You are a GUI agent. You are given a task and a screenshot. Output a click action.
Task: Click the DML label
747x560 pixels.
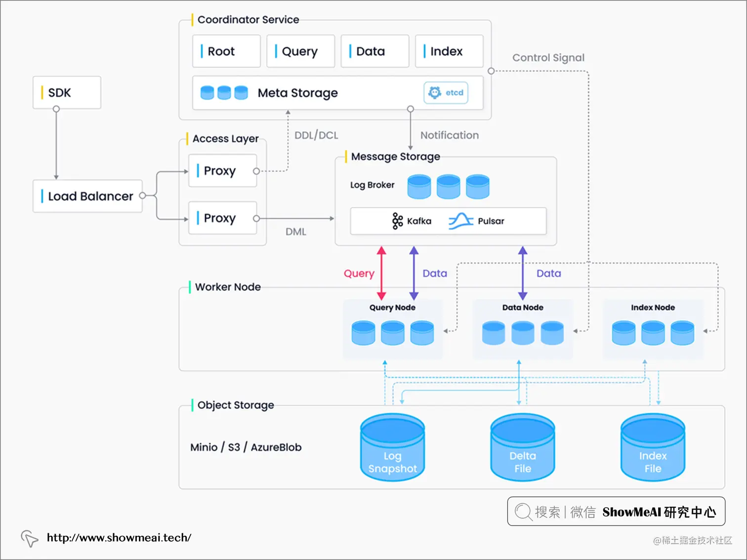pyautogui.click(x=296, y=232)
